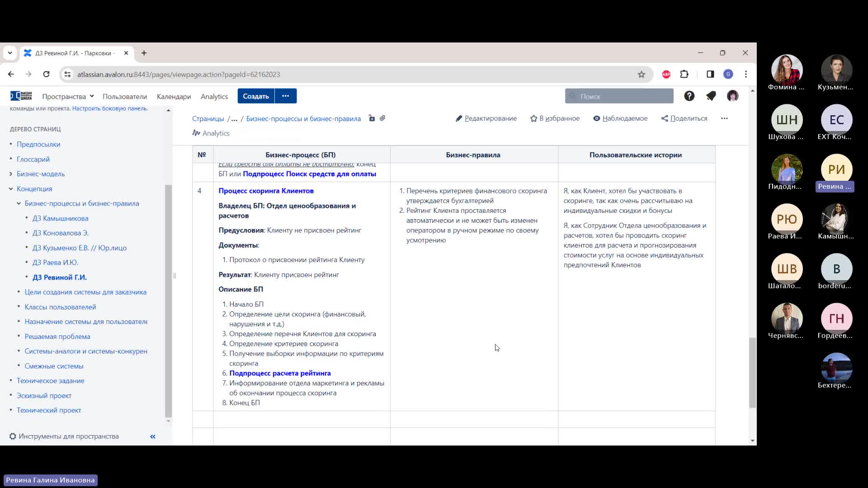
Task: Open the Confluence help question-mark icon
Action: pyautogui.click(x=689, y=96)
